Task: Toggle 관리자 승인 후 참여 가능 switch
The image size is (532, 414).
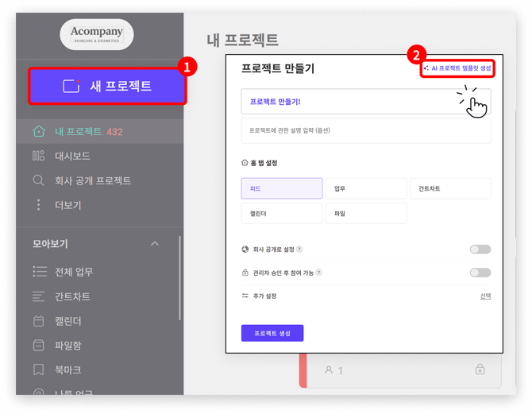Action: point(480,273)
